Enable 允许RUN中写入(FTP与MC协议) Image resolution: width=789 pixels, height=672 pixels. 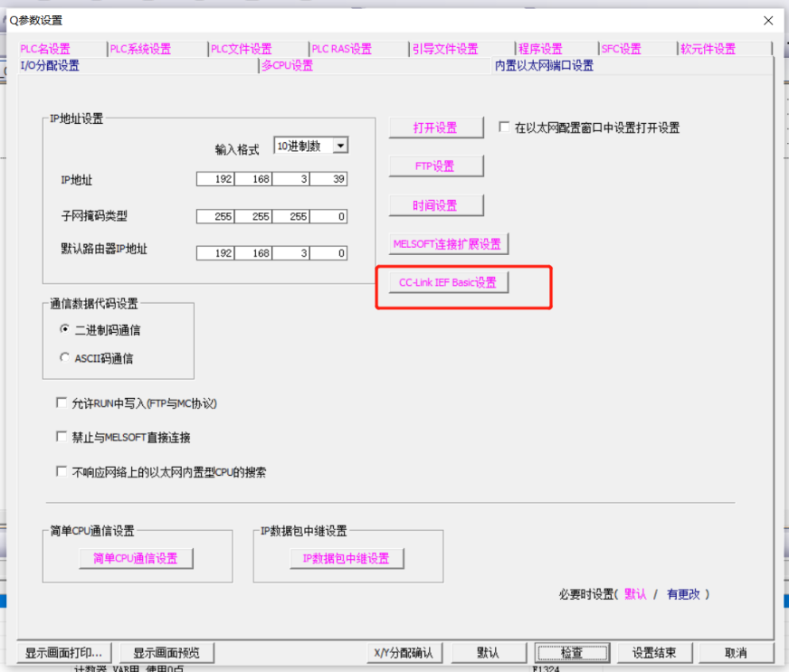[61, 402]
